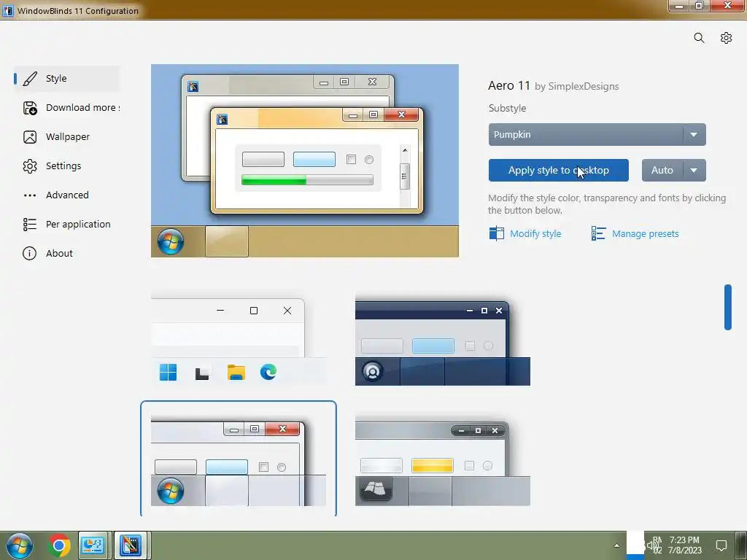The width and height of the screenshot is (747, 560).
Task: Click the blue vertical scrollbar thumb
Action: point(728,307)
